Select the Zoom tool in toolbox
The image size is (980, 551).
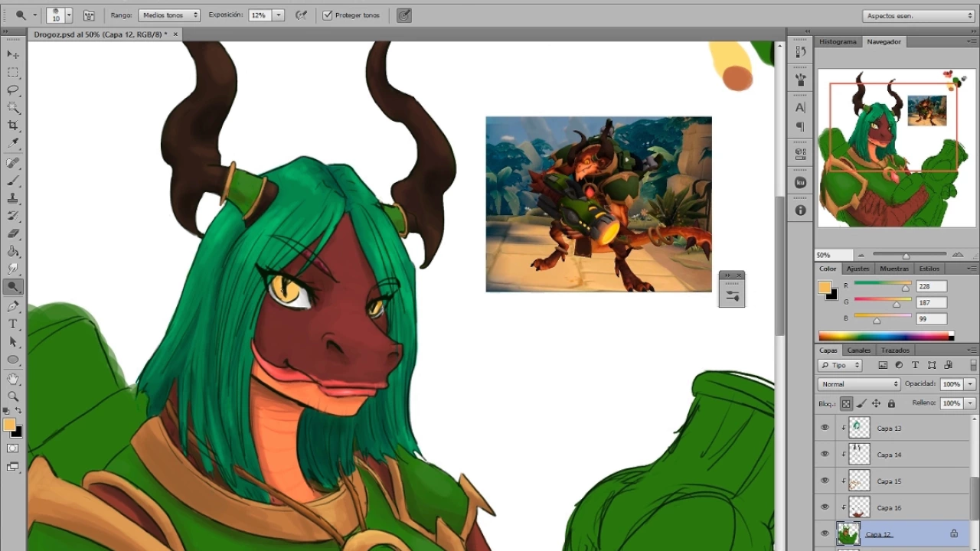tap(13, 396)
